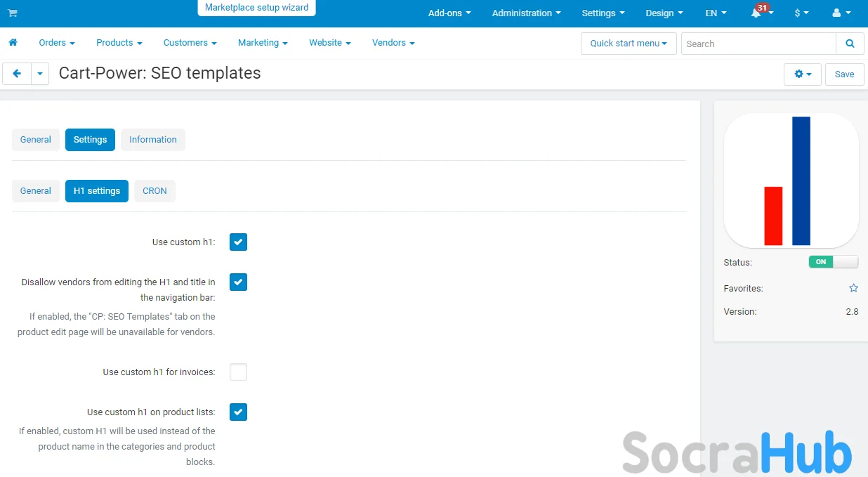Expand the Quick start menu

pos(629,44)
